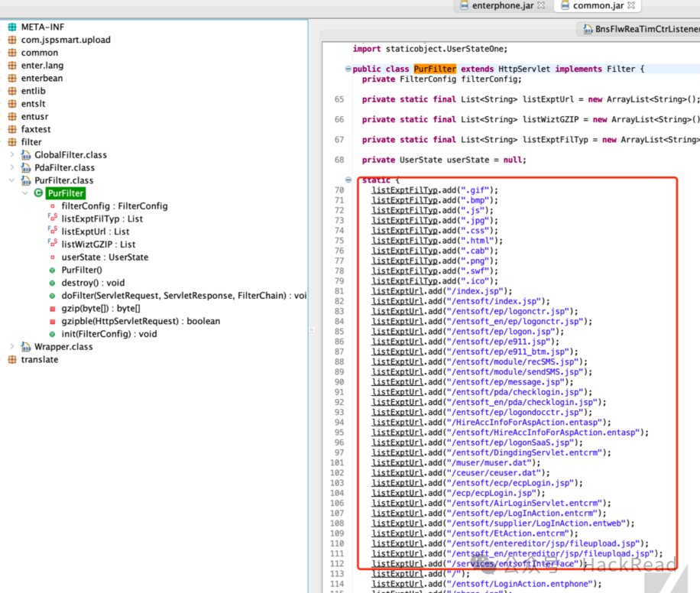Close the common.jar tab
Image resolution: width=700 pixels, height=593 pixels.
click(x=631, y=5)
